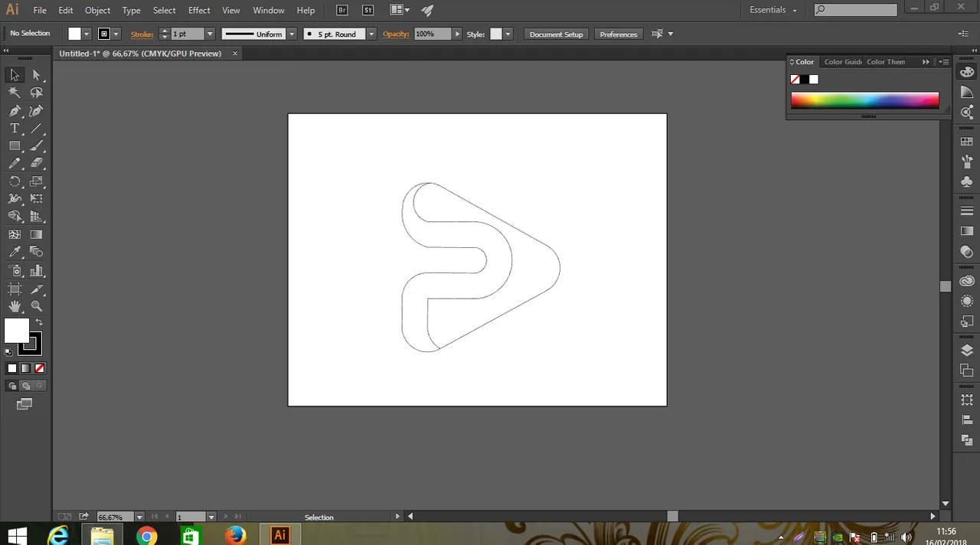
Task: Pick a color from the spectrum bar
Action: click(864, 100)
